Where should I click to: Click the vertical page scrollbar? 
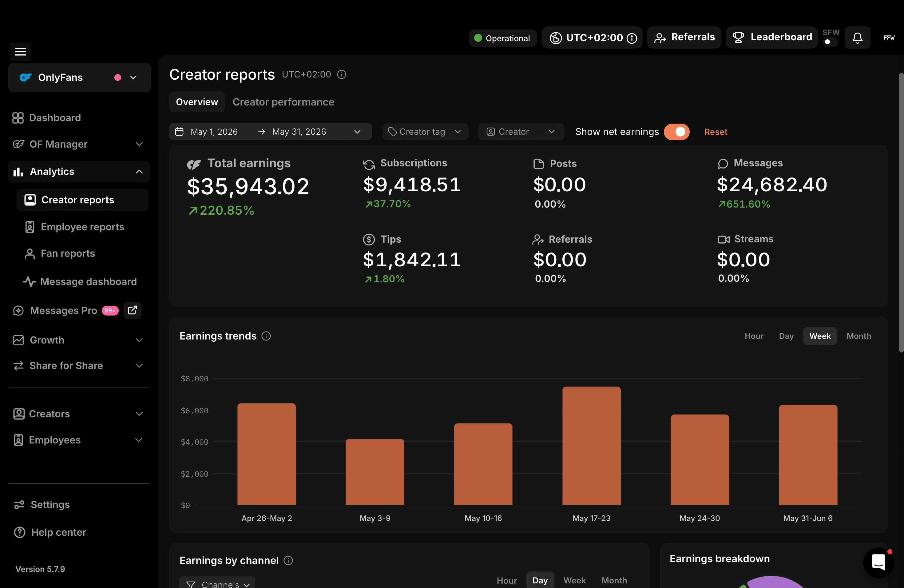(901, 212)
